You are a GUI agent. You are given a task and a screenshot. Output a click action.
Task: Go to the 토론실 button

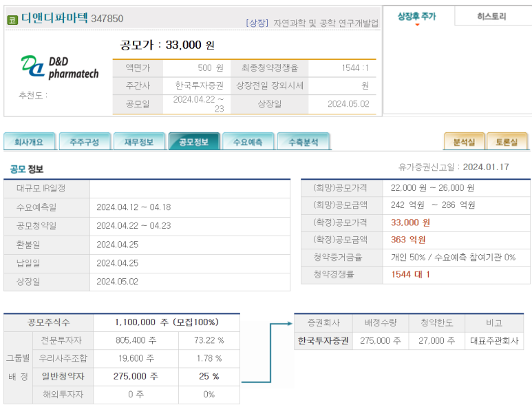pos(507,141)
